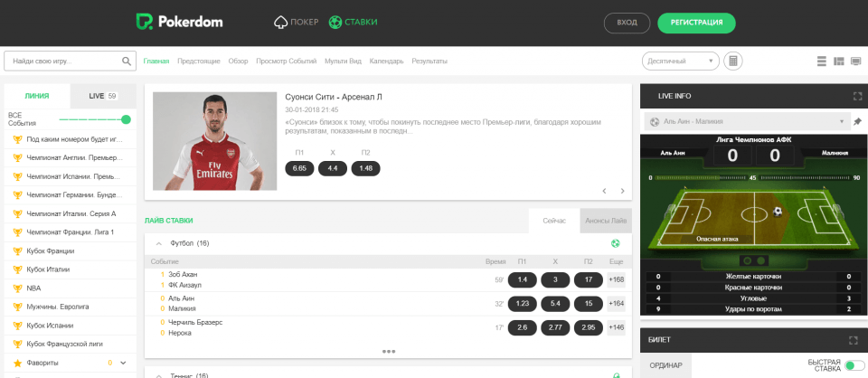Image resolution: width=868 pixels, height=378 pixels.
Task: Toggle the Быстрая ставка switch
Action: 854,365
